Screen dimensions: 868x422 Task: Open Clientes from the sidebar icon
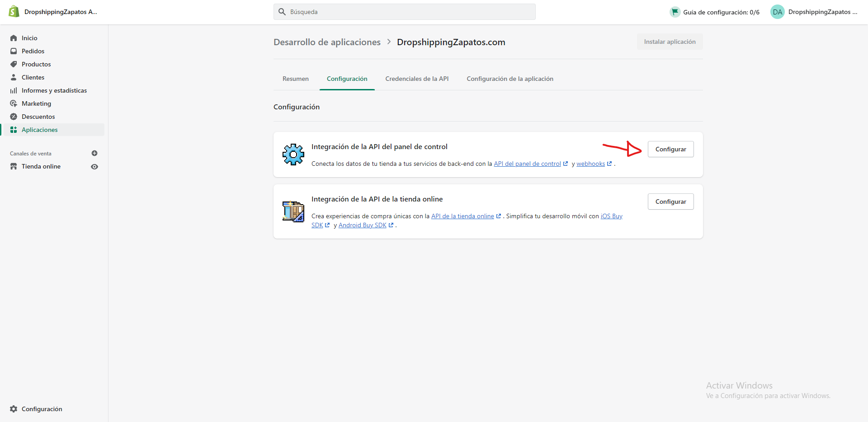point(14,77)
